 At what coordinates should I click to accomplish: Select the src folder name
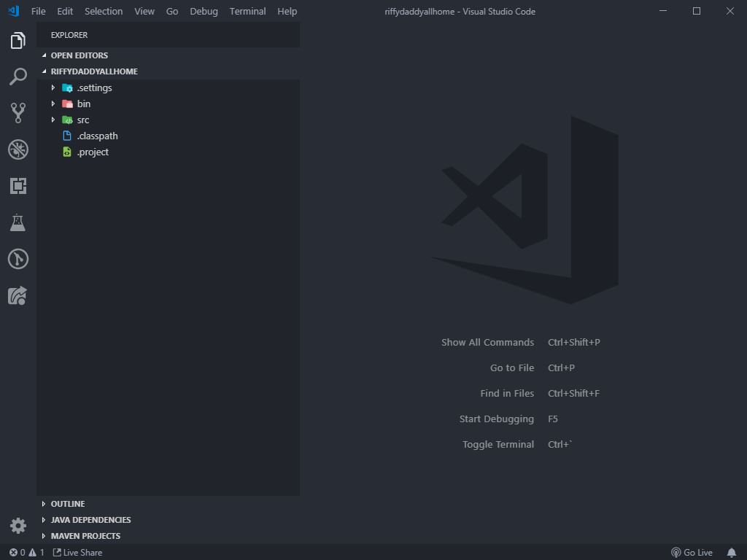tap(83, 120)
